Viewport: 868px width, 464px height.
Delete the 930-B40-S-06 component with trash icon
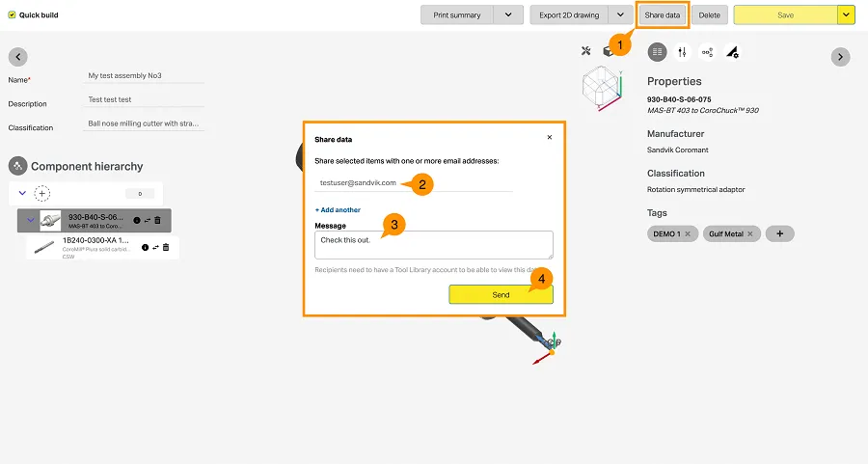158,221
